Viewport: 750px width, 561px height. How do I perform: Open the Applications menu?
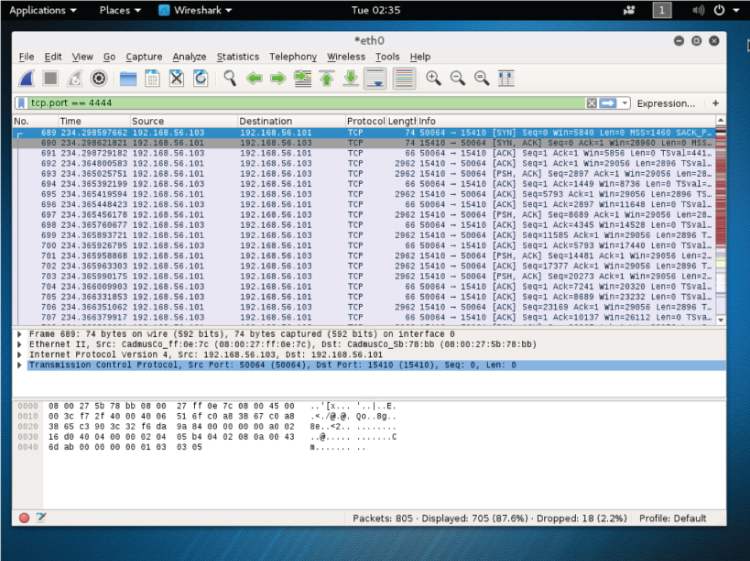tap(43, 10)
